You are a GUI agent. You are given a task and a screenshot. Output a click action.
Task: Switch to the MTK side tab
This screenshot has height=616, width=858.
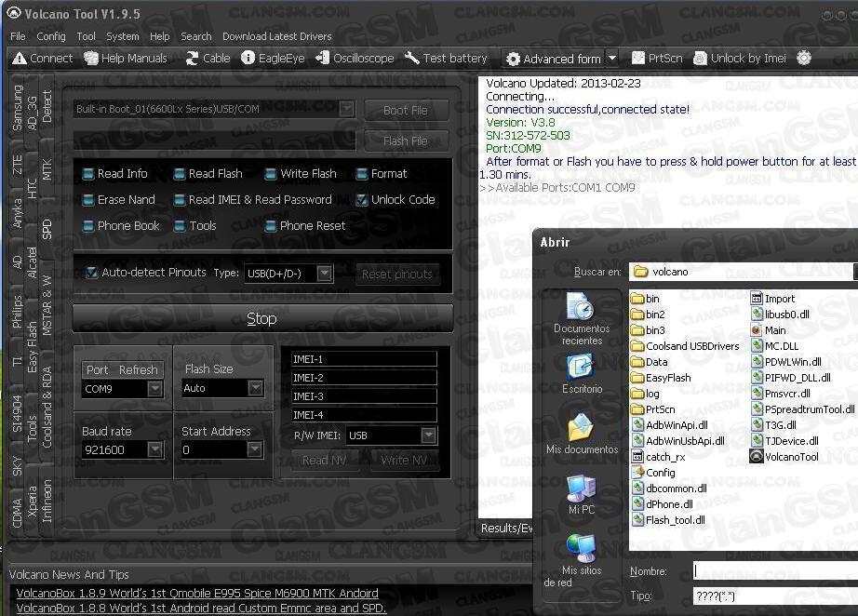coord(47,169)
